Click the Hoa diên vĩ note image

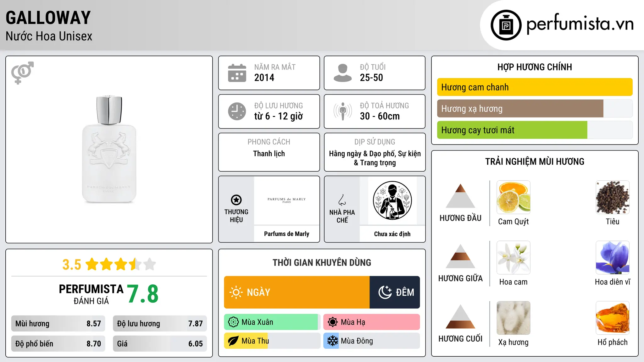613,258
